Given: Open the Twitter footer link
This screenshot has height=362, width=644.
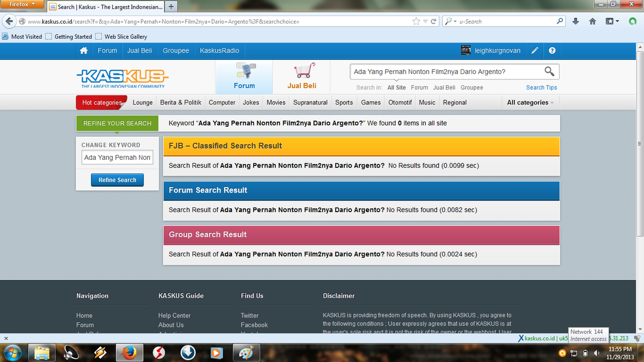Looking at the screenshot, I should click(x=250, y=316).
